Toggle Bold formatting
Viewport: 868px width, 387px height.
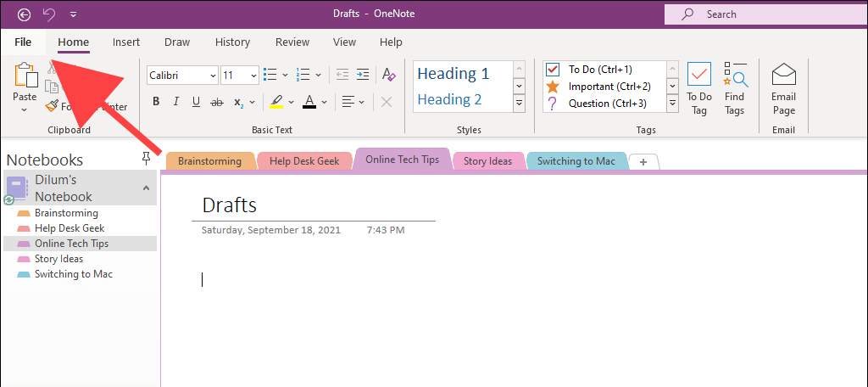point(156,102)
